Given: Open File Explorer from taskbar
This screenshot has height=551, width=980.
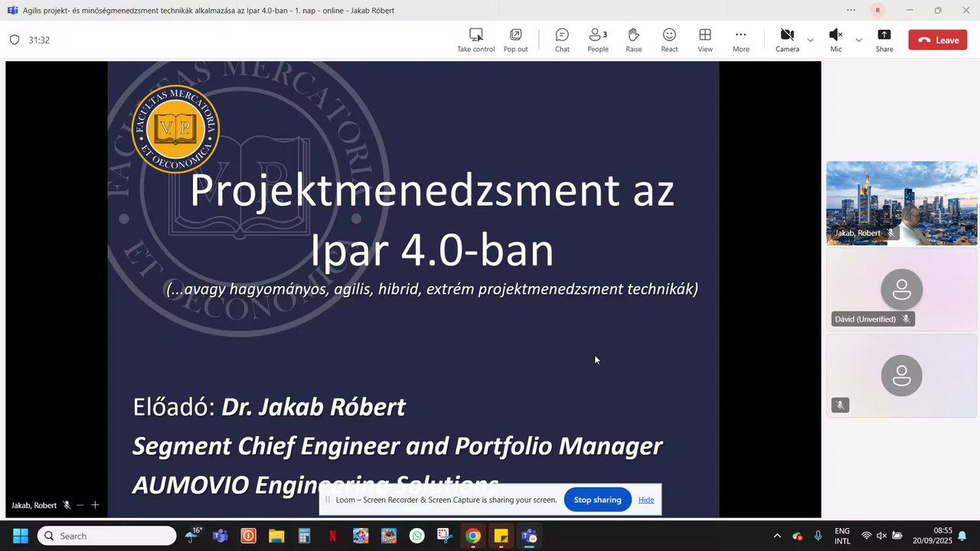Looking at the screenshot, I should coord(276,536).
